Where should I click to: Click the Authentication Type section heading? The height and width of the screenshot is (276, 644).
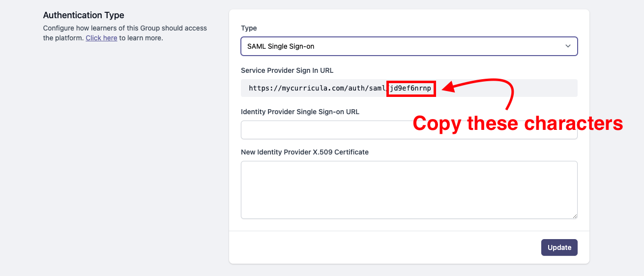coord(84,15)
